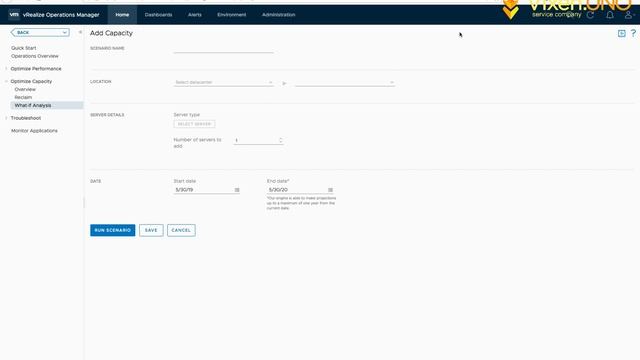Switch to the Dashboards tab

158,15
